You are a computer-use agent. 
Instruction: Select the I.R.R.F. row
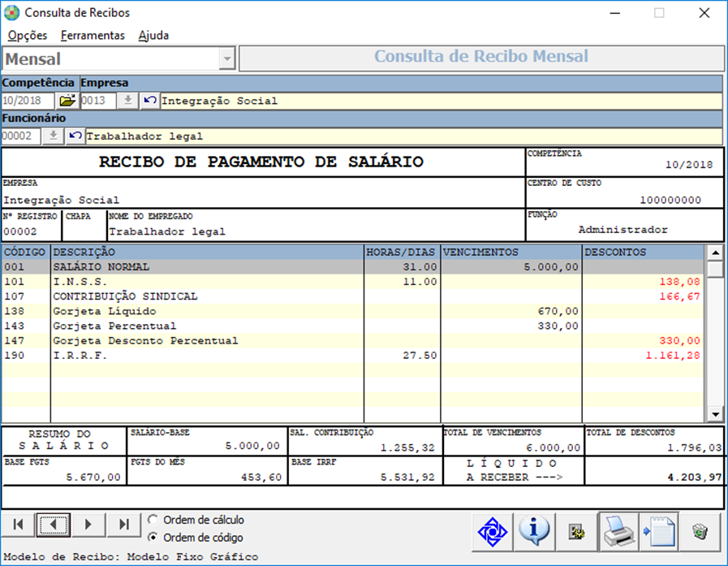(x=353, y=356)
